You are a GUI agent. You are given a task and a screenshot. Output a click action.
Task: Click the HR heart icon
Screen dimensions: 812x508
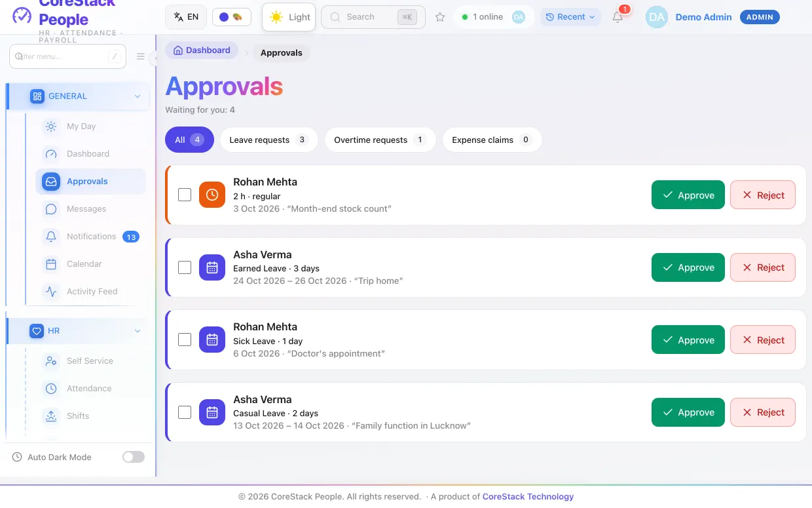coord(37,331)
